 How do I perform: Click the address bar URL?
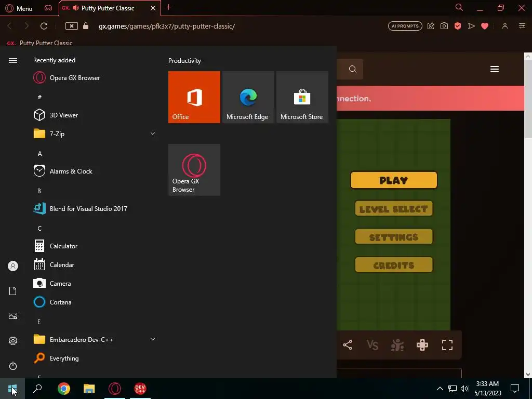pyautogui.click(x=167, y=26)
